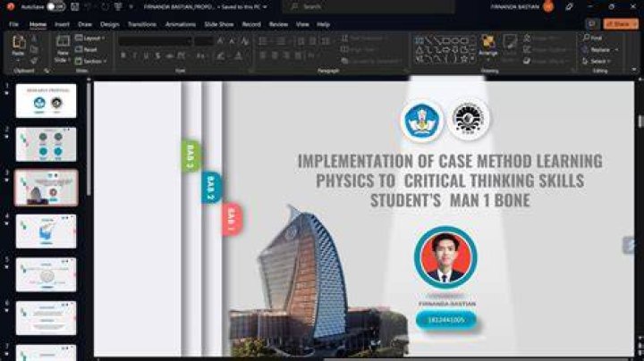Image resolution: width=644 pixels, height=361 pixels.
Task: Click the Cut scissors icon
Action: coord(34,39)
